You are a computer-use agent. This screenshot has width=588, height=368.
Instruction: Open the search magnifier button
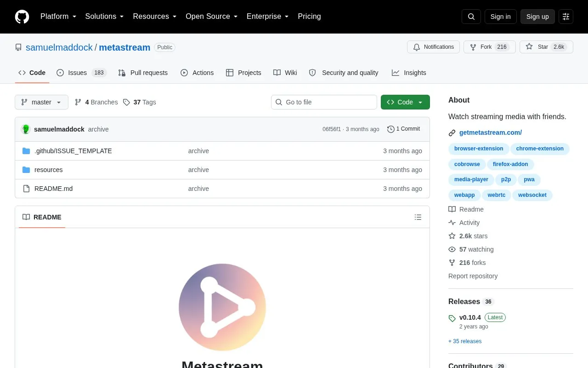(x=471, y=17)
